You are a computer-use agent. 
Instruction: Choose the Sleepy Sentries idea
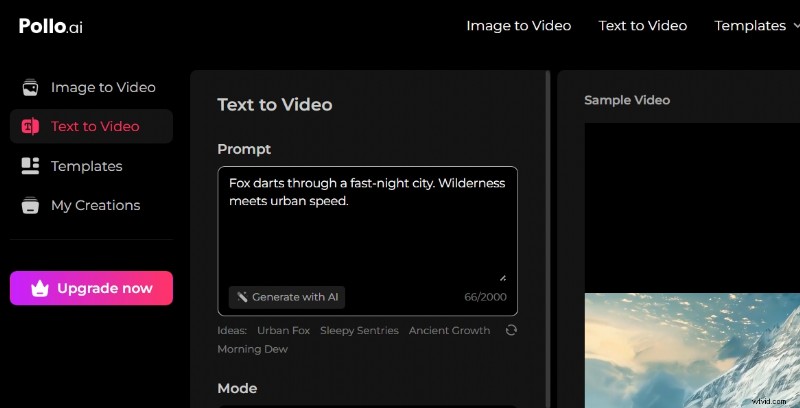coord(359,330)
